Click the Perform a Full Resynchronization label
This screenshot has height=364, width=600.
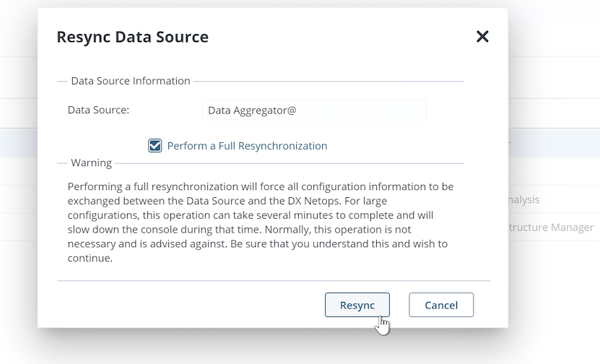[247, 146]
